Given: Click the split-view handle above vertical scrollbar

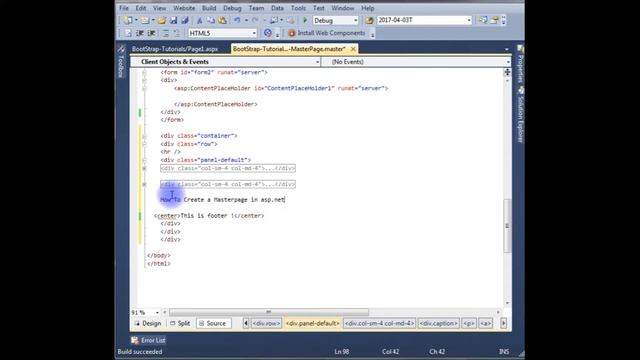Looking at the screenshot, I should [x=507, y=72].
